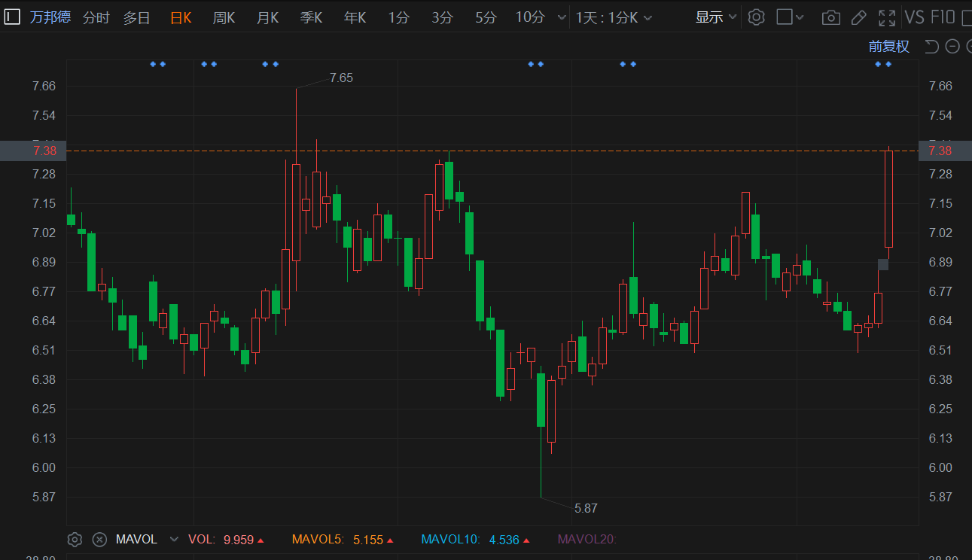Open the 显示 display dropdown
972x560 pixels.
pyautogui.click(x=716, y=17)
